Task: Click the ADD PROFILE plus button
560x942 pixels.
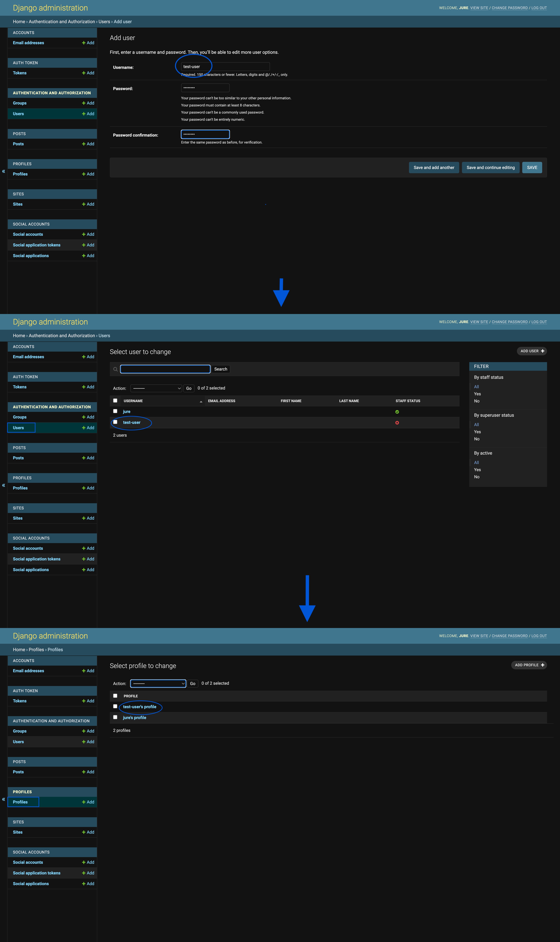Action: [x=529, y=665]
